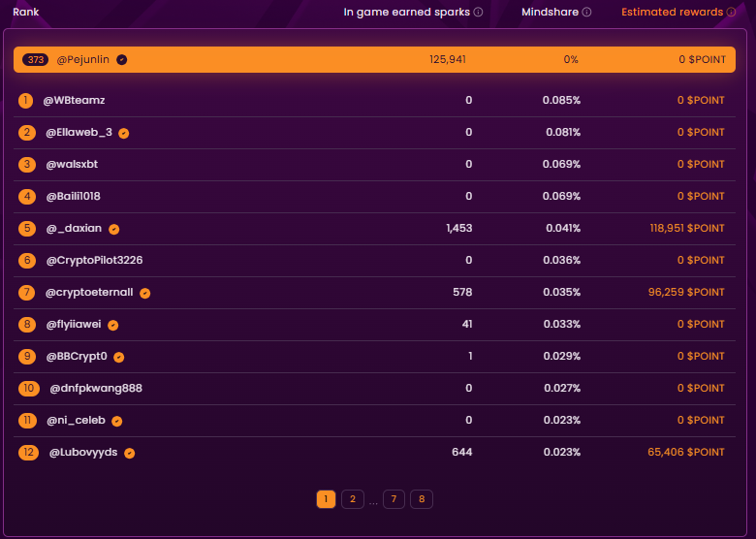
Task: Click verified badge next to @ni_celeb
Action: coord(116,422)
